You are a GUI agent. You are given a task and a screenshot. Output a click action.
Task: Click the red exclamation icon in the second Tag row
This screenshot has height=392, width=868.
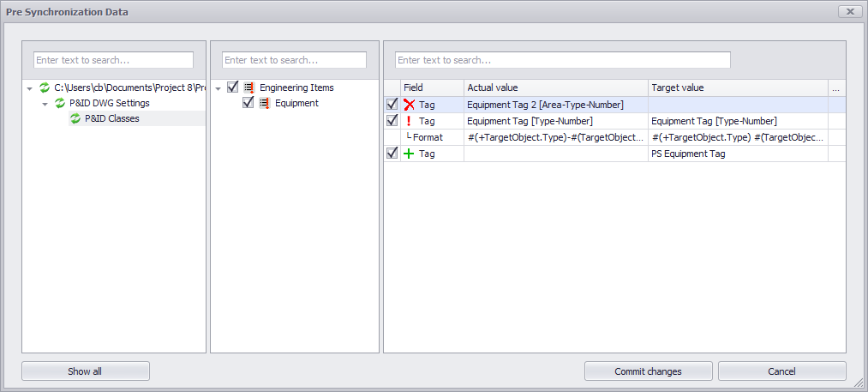click(x=409, y=121)
